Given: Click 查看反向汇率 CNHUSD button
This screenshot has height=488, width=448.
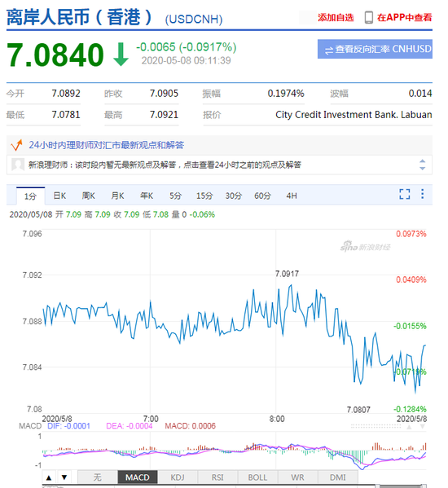Looking at the screenshot, I should tap(375, 49).
